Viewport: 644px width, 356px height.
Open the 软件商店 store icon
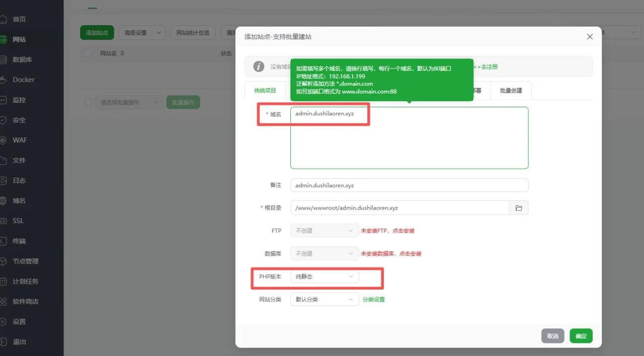pyautogui.click(x=3, y=301)
